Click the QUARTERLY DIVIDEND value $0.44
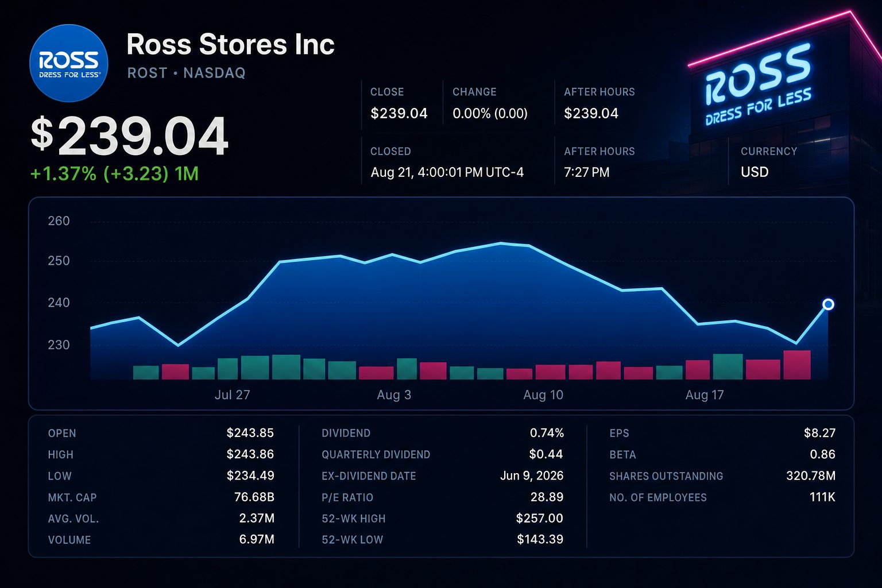Screen dimensions: 882x588 pyautogui.click(x=546, y=454)
